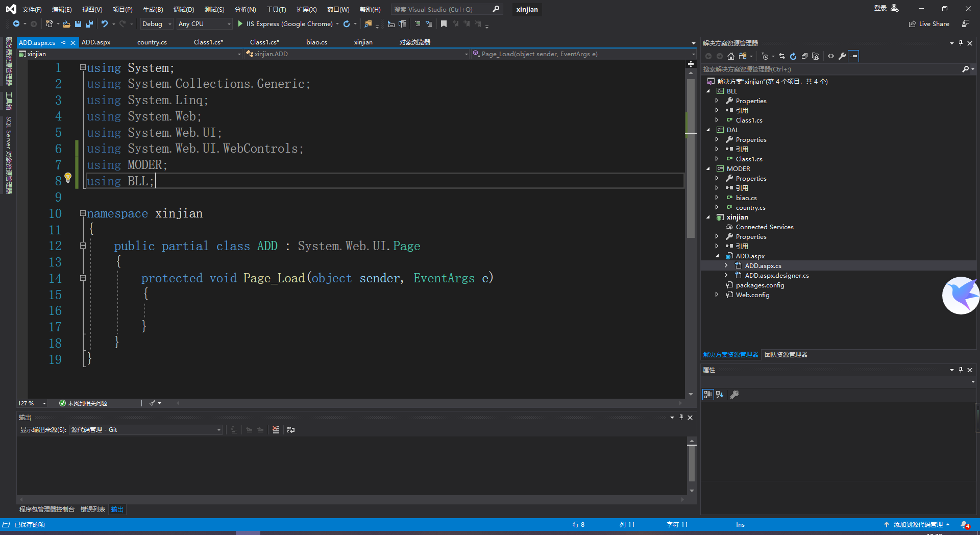Click the Visual Studio search box
980x535 pixels.
click(x=447, y=10)
